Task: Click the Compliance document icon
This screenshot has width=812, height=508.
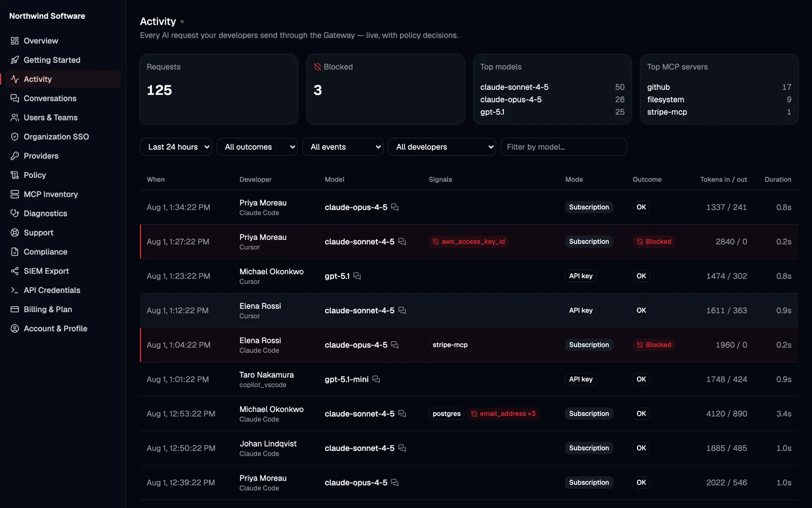Action: (x=15, y=251)
